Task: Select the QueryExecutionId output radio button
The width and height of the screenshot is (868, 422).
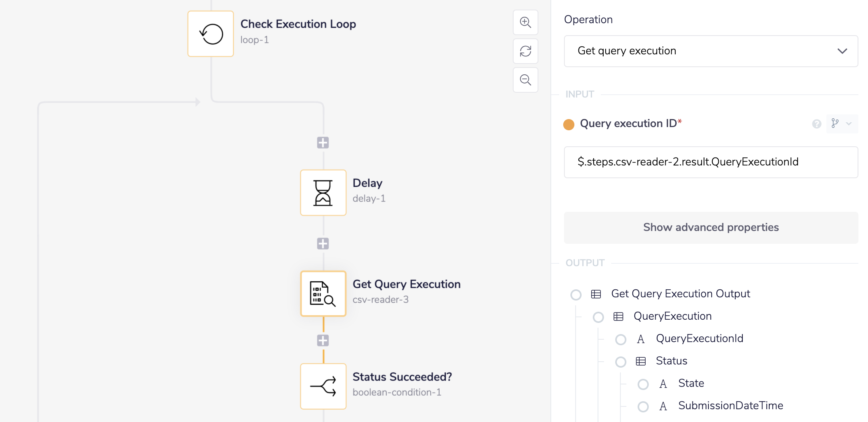Action: point(621,339)
